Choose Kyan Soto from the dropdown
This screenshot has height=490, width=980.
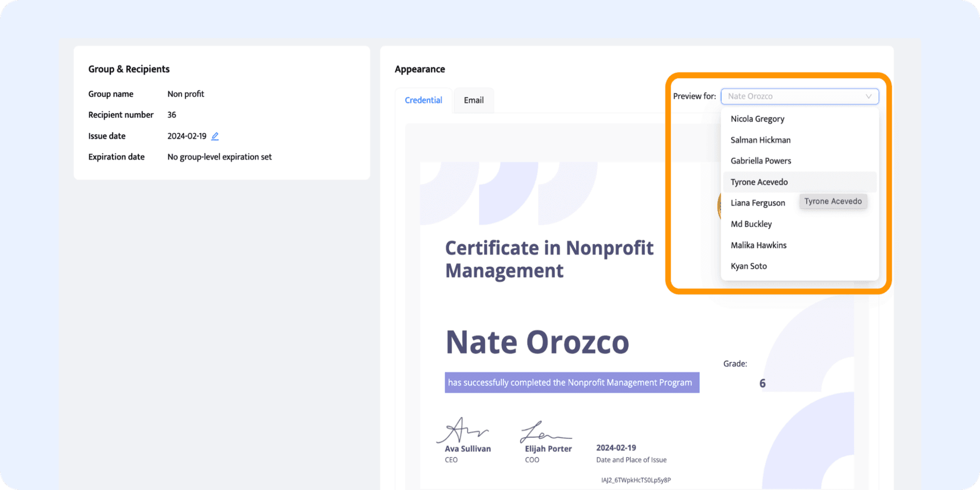click(748, 266)
